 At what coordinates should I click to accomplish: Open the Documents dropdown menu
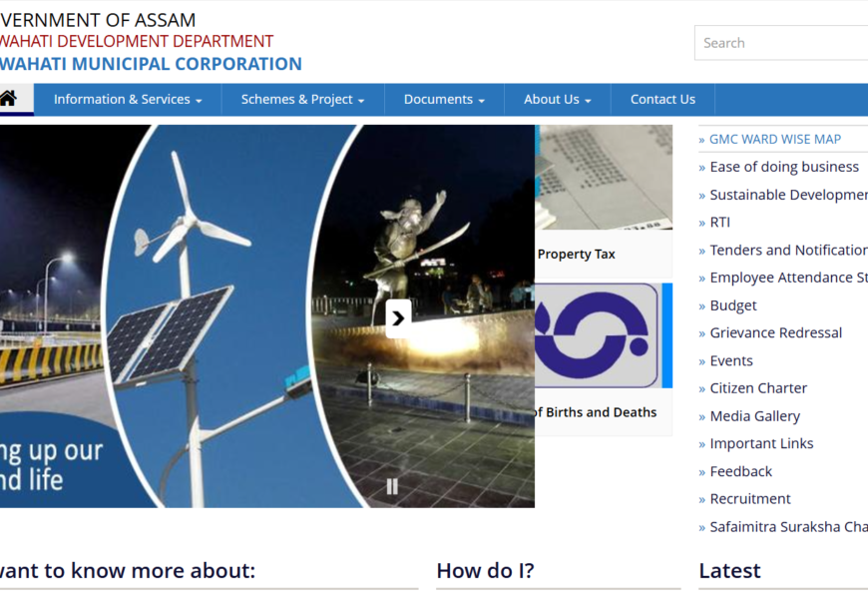pos(444,100)
